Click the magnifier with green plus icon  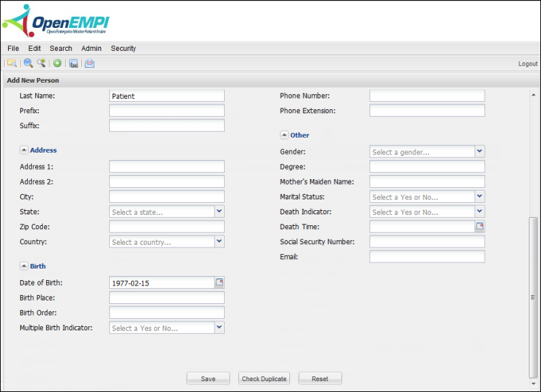(41, 63)
